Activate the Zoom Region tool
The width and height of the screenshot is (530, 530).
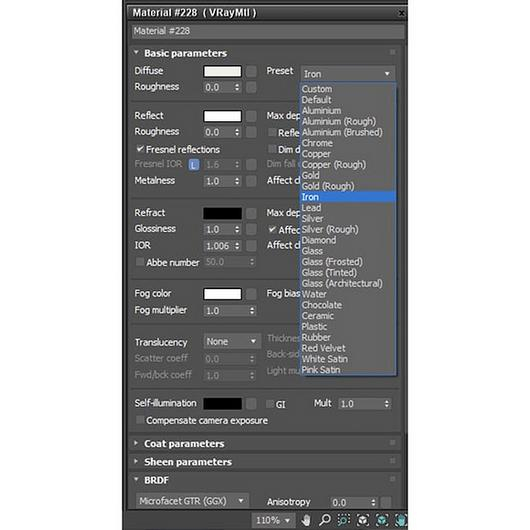coord(344,520)
